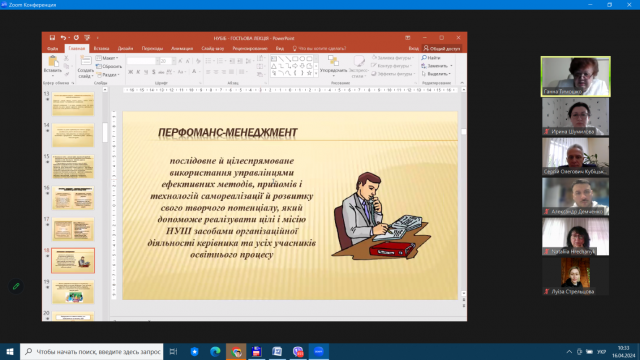This screenshot has height=360, width=640.
Task: Click the Reset (Сбросить) slide button
Action: 109,67
